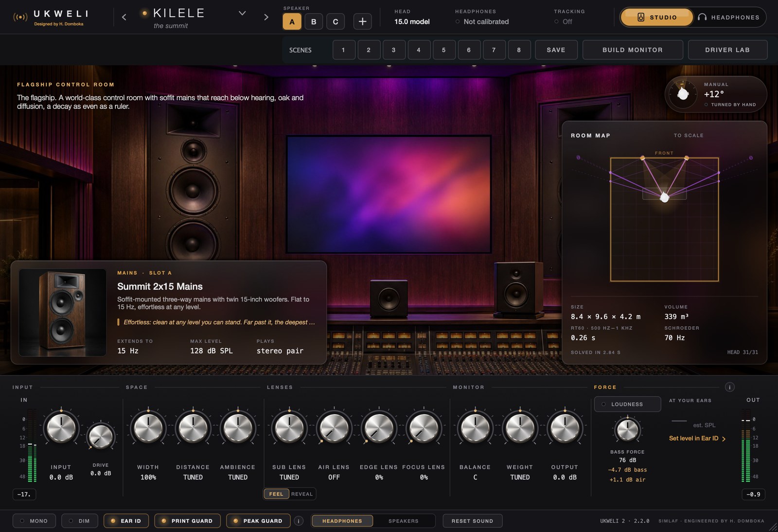Toggle head Tracking Off
Image resolution: width=778 pixels, height=532 pixels.
click(x=563, y=21)
